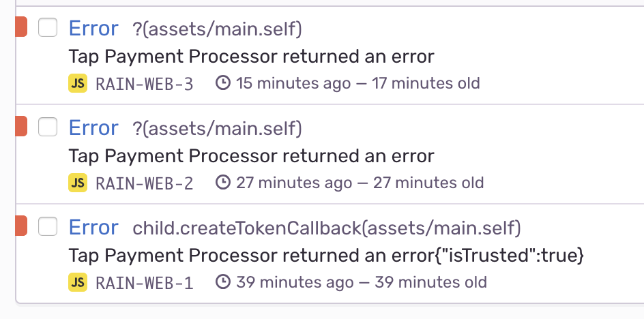The height and width of the screenshot is (319, 644).
Task: Click the clock icon beside 39 minutes ago
Action: point(223,282)
